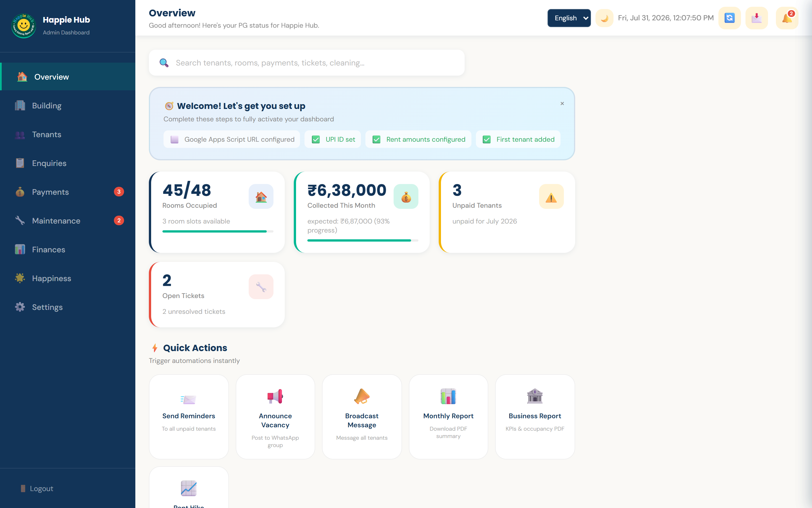
Task: Open Happiness menu item
Action: [x=68, y=278]
